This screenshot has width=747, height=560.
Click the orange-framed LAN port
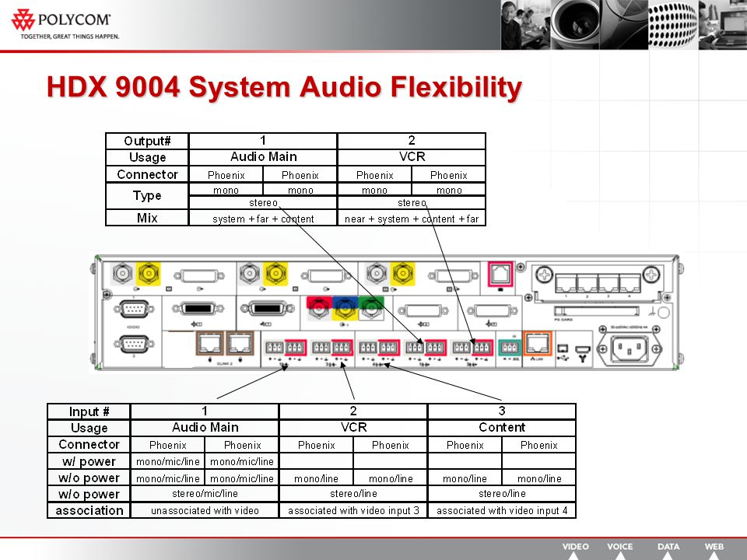(x=538, y=343)
